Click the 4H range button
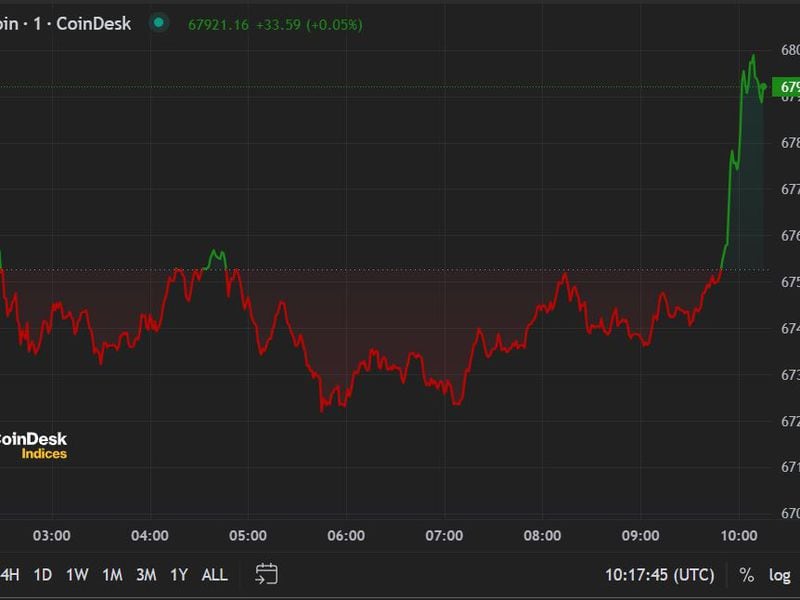This screenshot has width=800, height=600. pyautogui.click(x=9, y=575)
